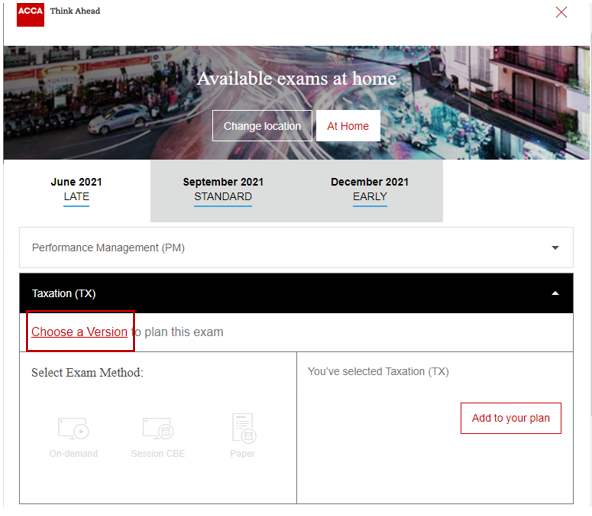
Task: Click the Session CBE label
Action: [158, 453]
